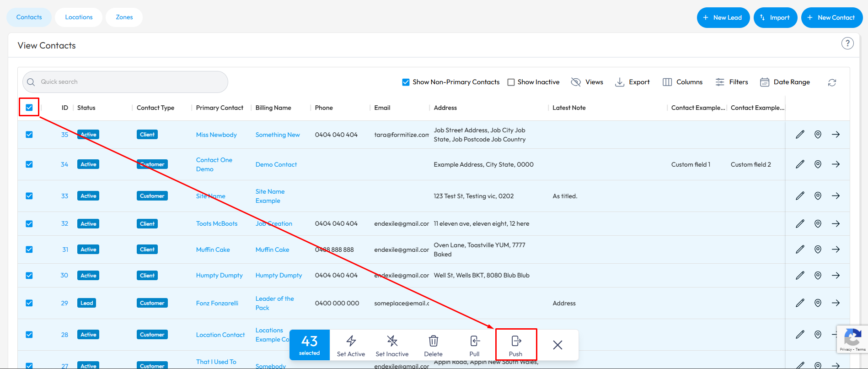Open the Location Contact link
This screenshot has width=868, height=369.
coord(220,335)
